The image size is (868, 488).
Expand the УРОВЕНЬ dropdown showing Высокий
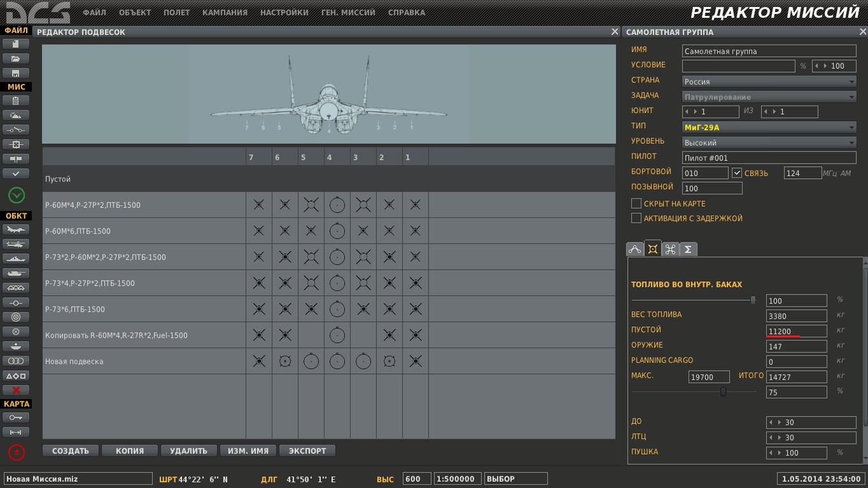pyautogui.click(x=769, y=143)
